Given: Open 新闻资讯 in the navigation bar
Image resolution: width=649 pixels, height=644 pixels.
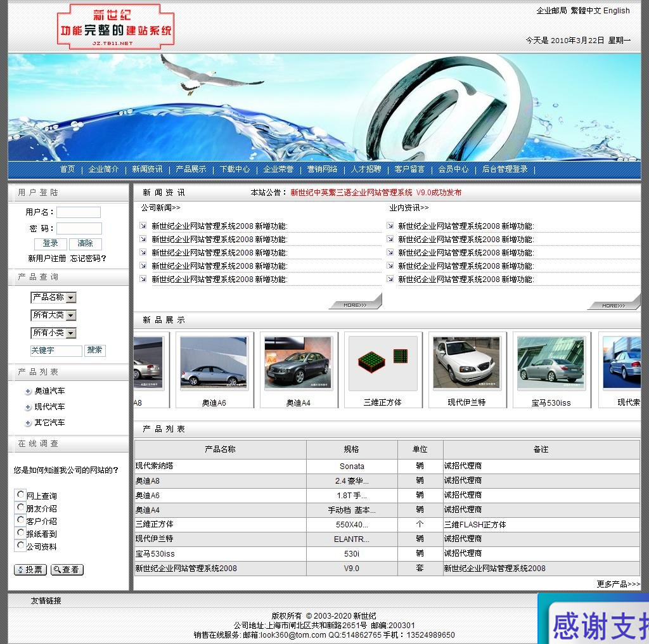Looking at the screenshot, I should pos(147,169).
